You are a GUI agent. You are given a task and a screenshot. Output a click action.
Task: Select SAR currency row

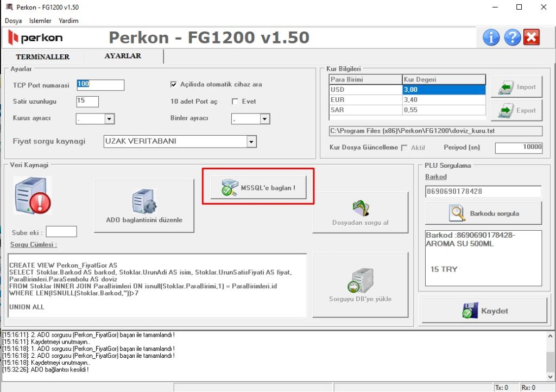click(x=407, y=110)
